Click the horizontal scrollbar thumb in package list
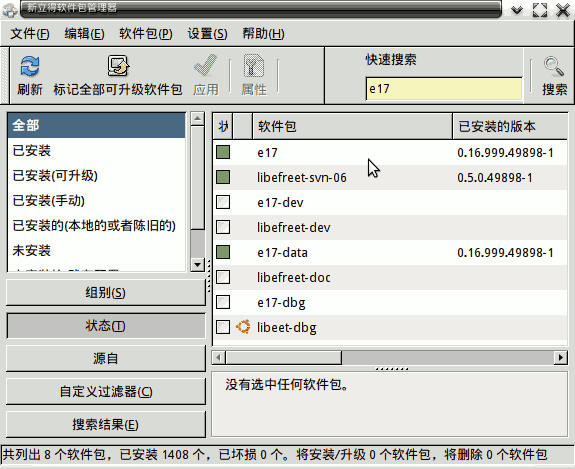This screenshot has width=575, height=469. tap(283, 357)
